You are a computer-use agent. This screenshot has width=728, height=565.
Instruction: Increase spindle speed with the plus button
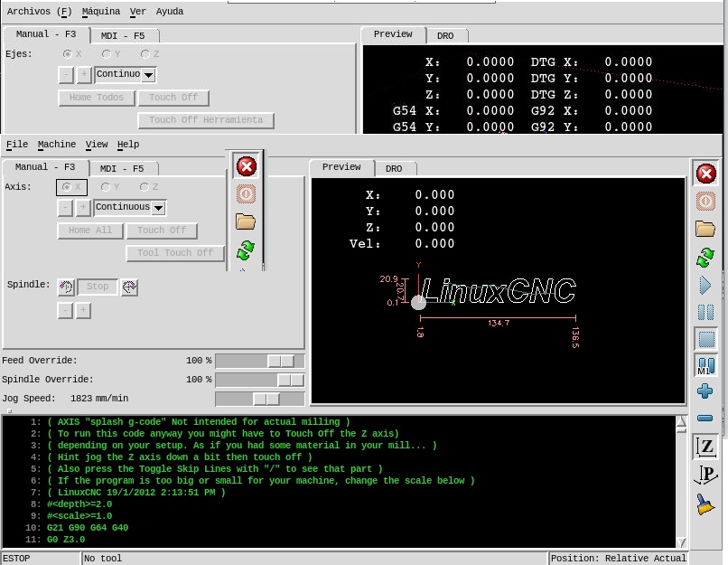[x=83, y=310]
